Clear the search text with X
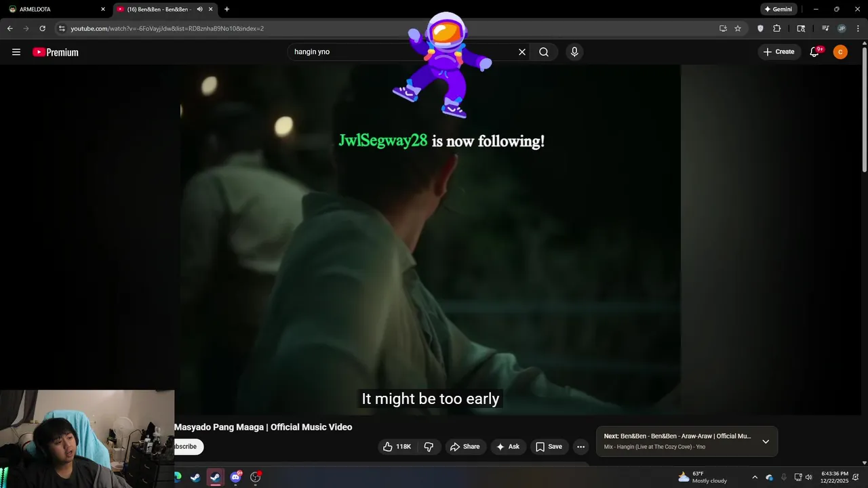 coord(522,52)
